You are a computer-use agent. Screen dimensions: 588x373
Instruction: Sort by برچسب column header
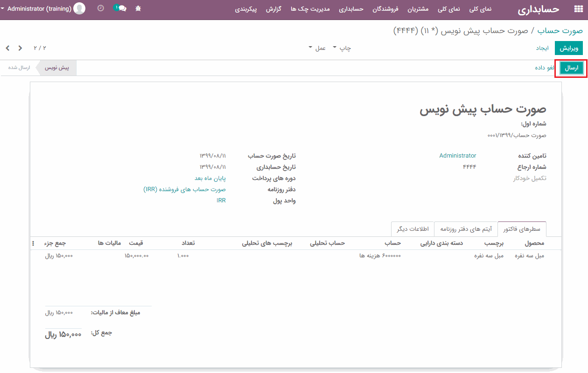coord(494,243)
